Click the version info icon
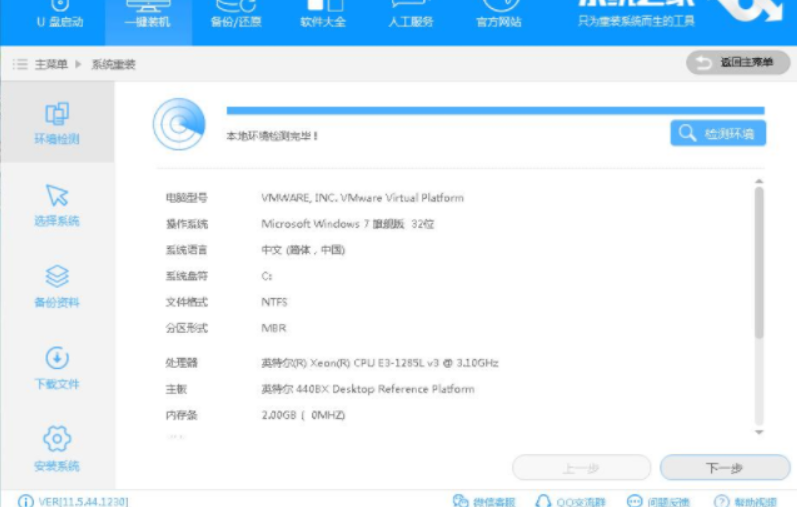This screenshot has width=797, height=507. 25,500
